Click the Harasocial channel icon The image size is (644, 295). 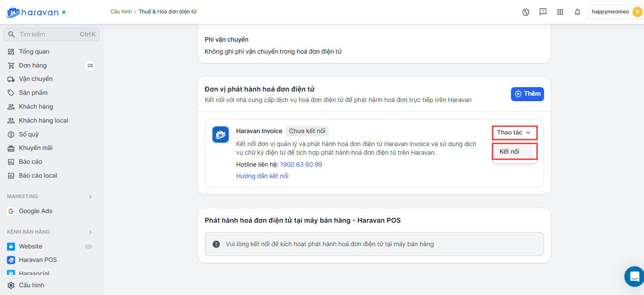[x=11, y=273]
